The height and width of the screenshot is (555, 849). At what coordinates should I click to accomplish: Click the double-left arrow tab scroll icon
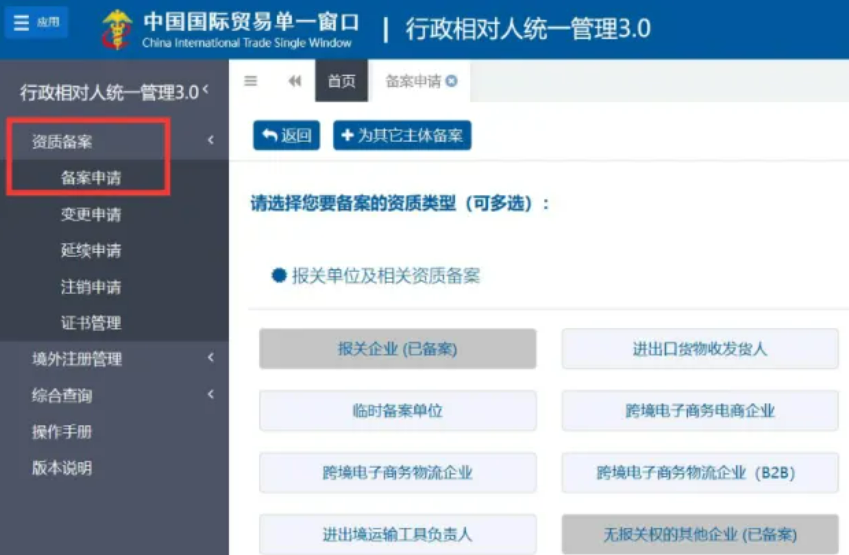(294, 82)
